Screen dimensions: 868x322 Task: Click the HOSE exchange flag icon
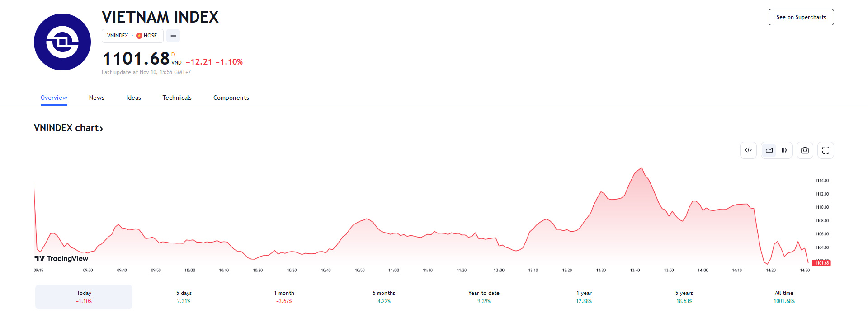(x=139, y=36)
